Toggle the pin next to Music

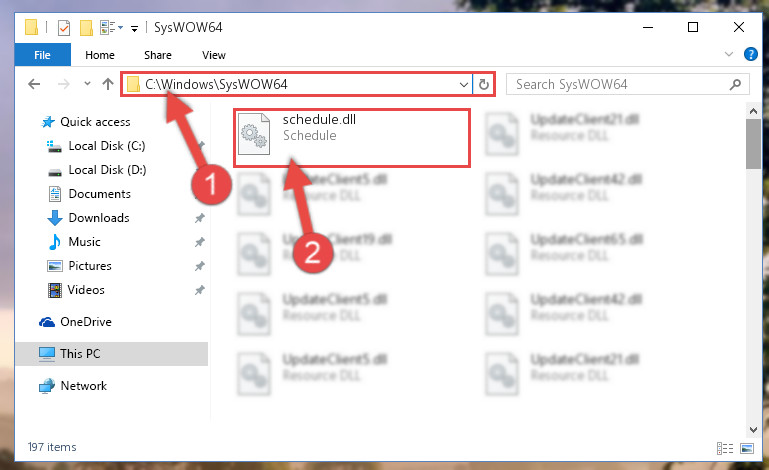pyautogui.click(x=200, y=242)
